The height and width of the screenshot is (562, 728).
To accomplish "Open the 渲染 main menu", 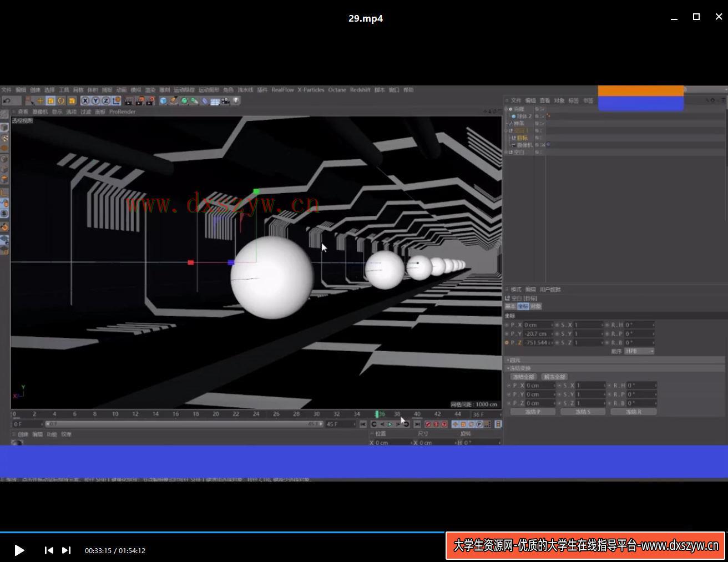I will 150,90.
